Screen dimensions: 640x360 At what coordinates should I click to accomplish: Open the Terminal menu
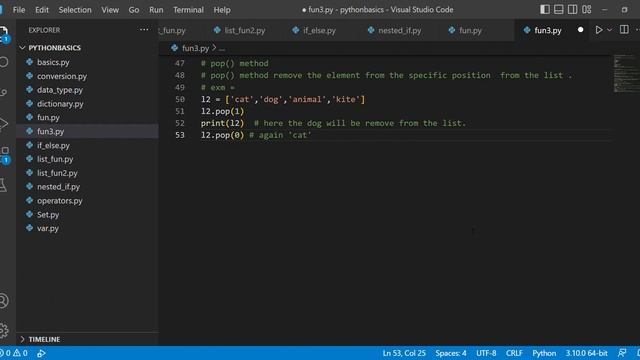click(188, 10)
